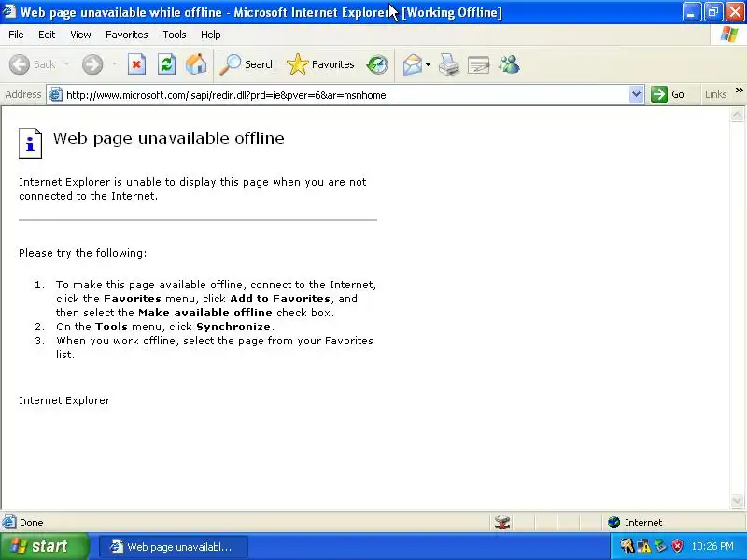Click the Links toolbar label
This screenshot has width=747, height=560.
point(715,94)
